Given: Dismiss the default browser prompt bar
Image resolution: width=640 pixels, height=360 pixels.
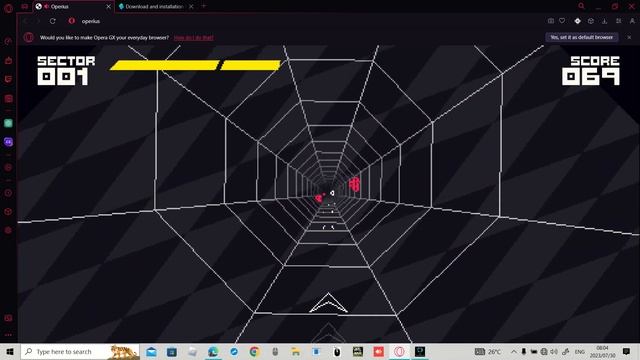Looking at the screenshot, I should tap(629, 37).
